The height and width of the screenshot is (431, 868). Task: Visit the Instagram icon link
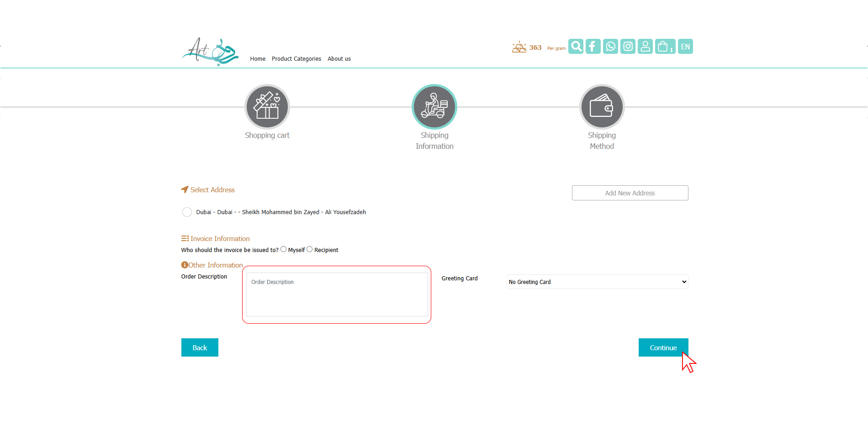point(628,47)
